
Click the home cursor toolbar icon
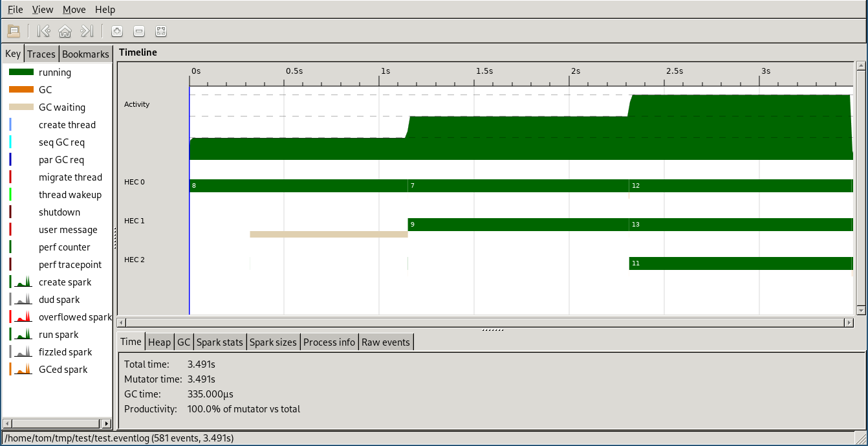pos(65,30)
